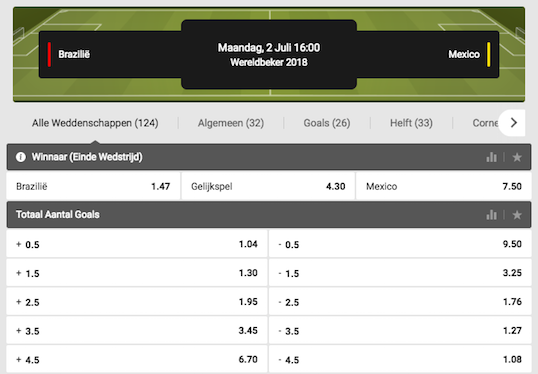Collapse the Winnaar (Einde Wedstrijd) section header
This screenshot has height=374, width=538.
click(269, 157)
